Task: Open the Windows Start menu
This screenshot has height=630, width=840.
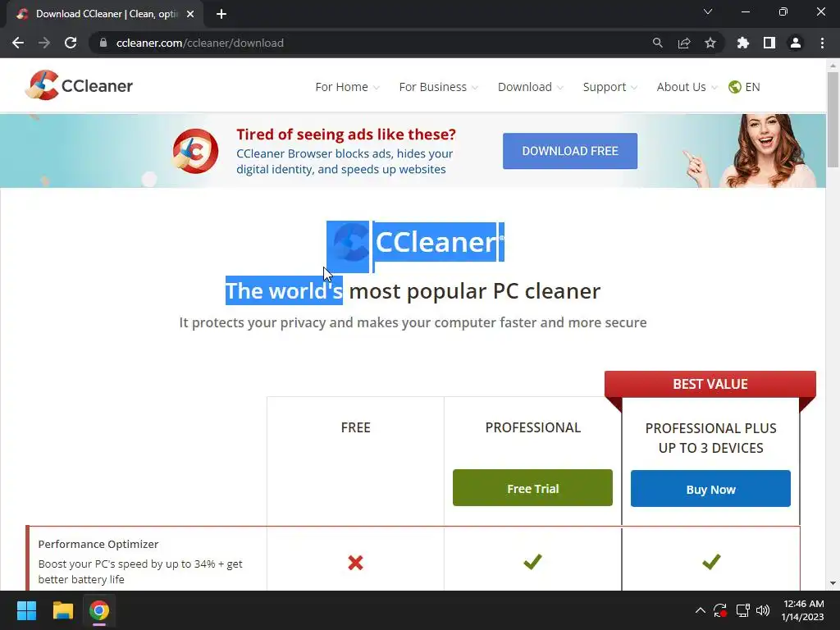Action: (26, 610)
